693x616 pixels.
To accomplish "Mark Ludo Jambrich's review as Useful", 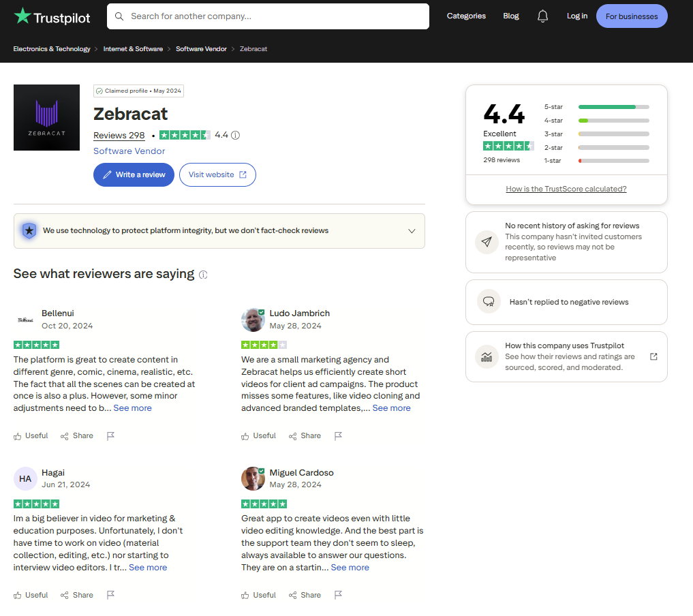I will tap(258, 435).
